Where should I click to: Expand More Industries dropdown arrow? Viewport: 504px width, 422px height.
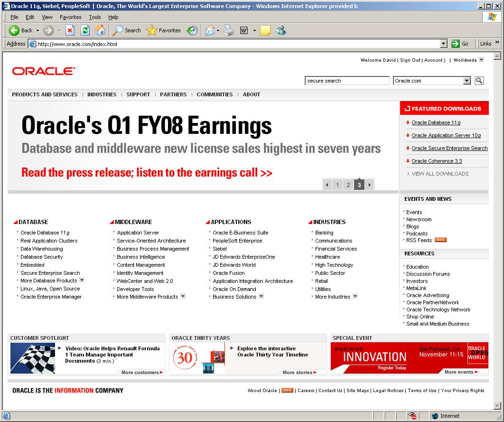[x=355, y=296]
